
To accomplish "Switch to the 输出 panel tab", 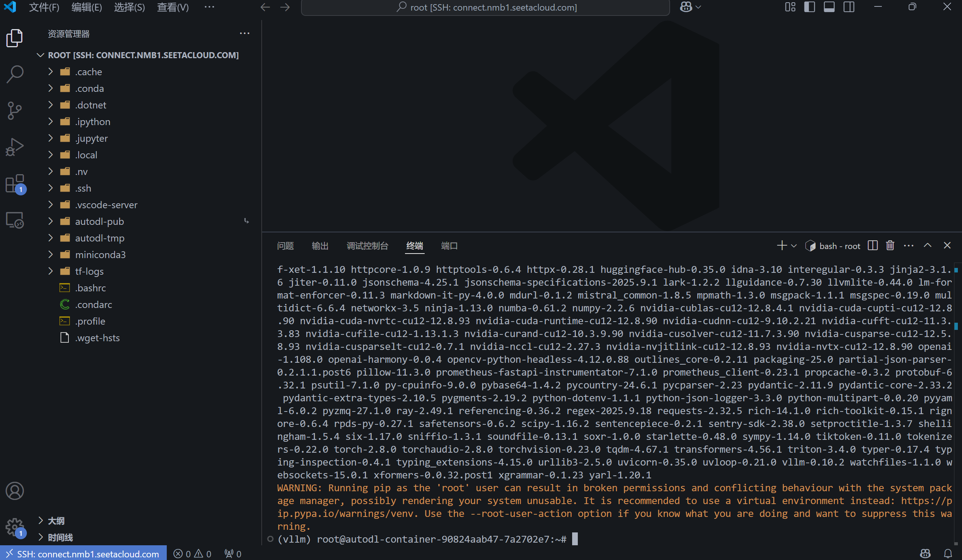I will [x=320, y=246].
